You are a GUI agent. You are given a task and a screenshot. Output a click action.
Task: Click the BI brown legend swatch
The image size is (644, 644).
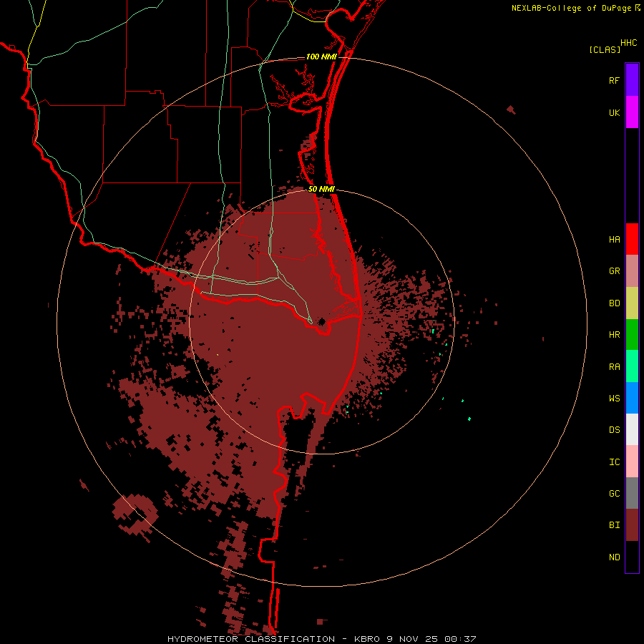[x=632, y=525]
